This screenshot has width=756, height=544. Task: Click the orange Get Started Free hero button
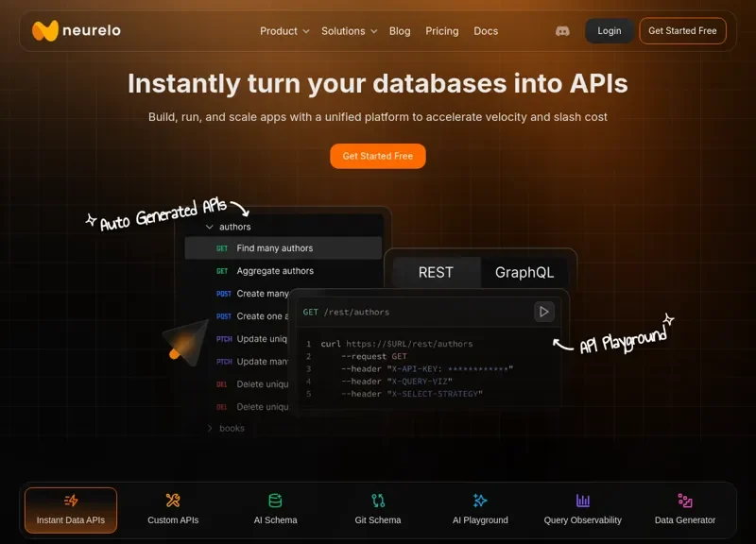click(x=378, y=156)
